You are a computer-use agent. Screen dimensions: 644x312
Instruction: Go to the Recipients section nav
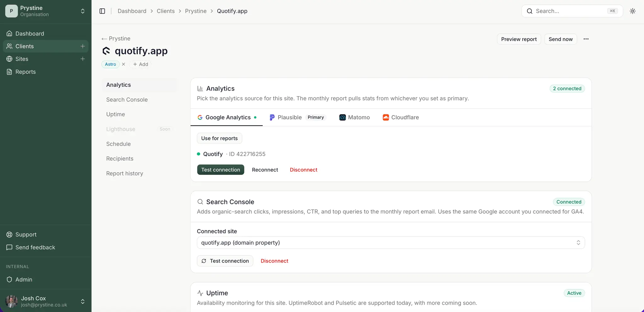[139, 159]
